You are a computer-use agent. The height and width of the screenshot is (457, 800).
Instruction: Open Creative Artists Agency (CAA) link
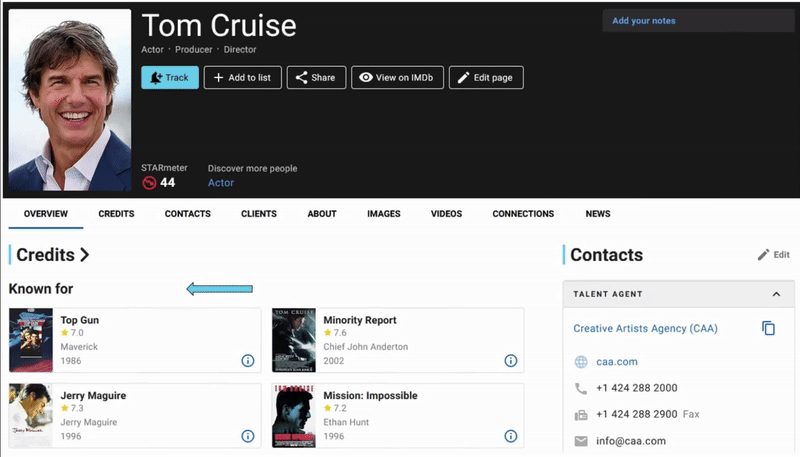click(645, 328)
